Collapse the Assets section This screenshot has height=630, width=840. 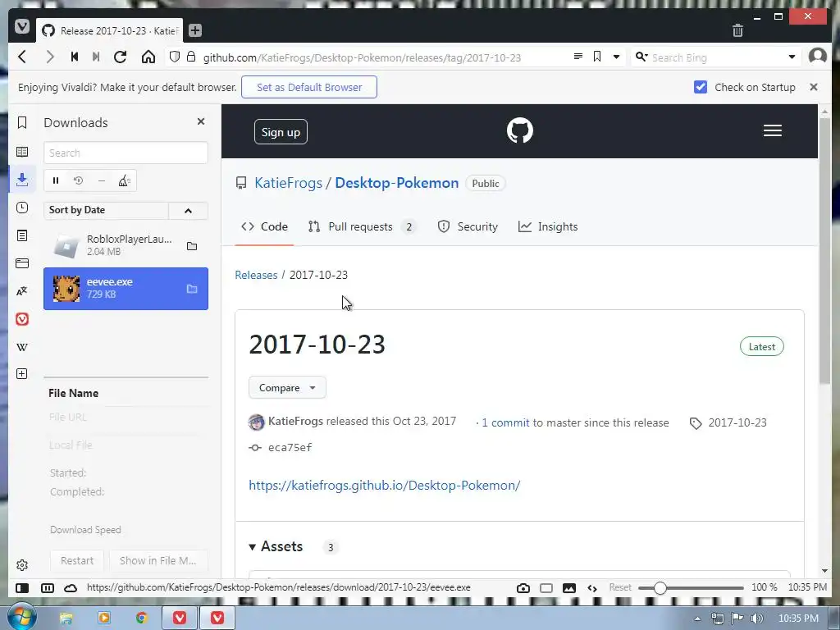click(x=276, y=546)
